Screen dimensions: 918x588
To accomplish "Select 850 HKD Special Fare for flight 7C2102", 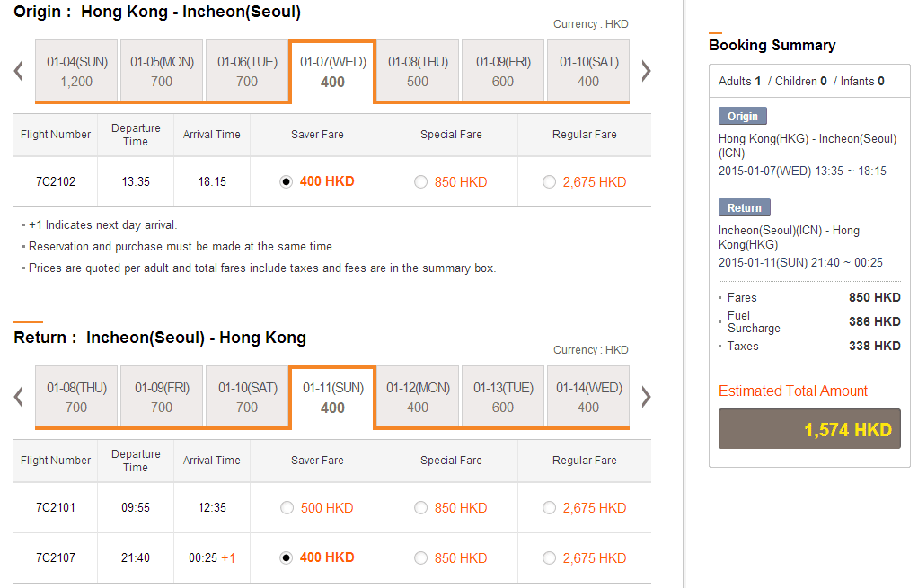I will click(x=420, y=182).
